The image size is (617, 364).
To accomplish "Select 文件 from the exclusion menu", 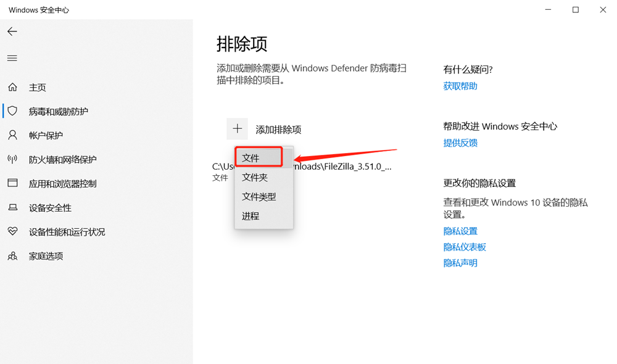I will pyautogui.click(x=258, y=157).
